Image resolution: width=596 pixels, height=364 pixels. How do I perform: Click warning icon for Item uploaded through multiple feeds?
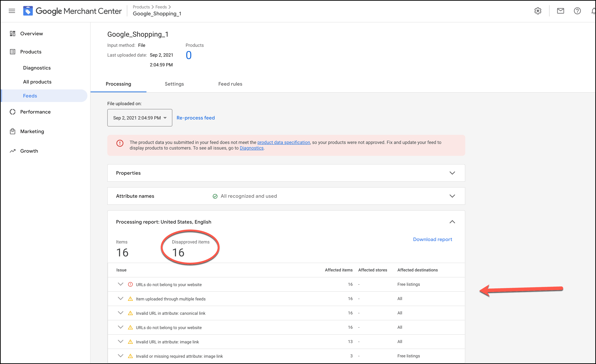tap(130, 299)
